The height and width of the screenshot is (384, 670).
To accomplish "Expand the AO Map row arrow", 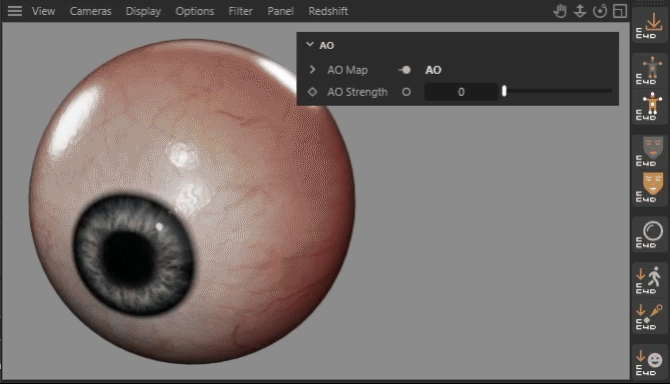I will [x=312, y=70].
